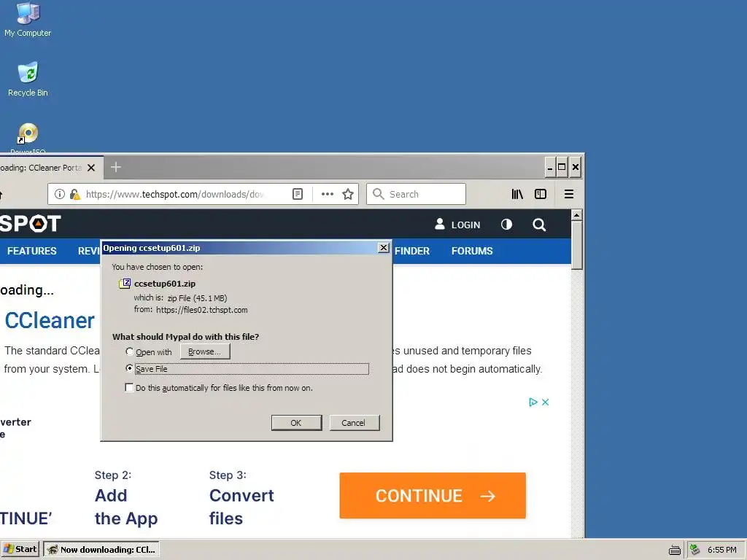747x560 pixels.
Task: Close the CCleaner Portable browser tab
Action: 91,168
